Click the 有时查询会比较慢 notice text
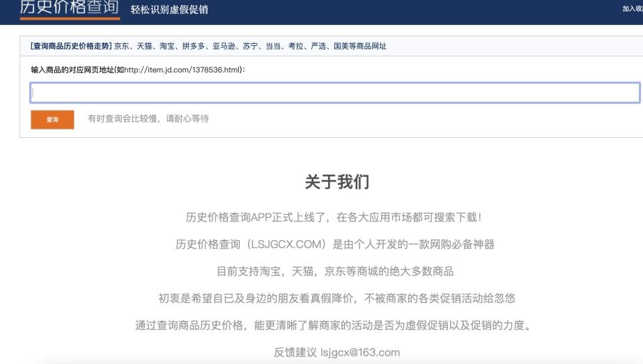The width and height of the screenshot is (643, 364). (x=148, y=119)
